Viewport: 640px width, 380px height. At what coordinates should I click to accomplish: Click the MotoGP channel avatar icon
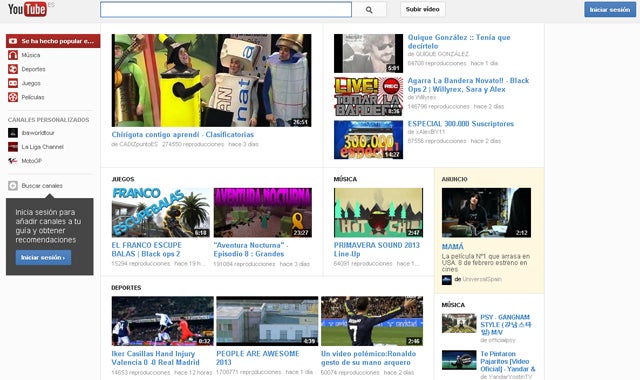coord(13,161)
